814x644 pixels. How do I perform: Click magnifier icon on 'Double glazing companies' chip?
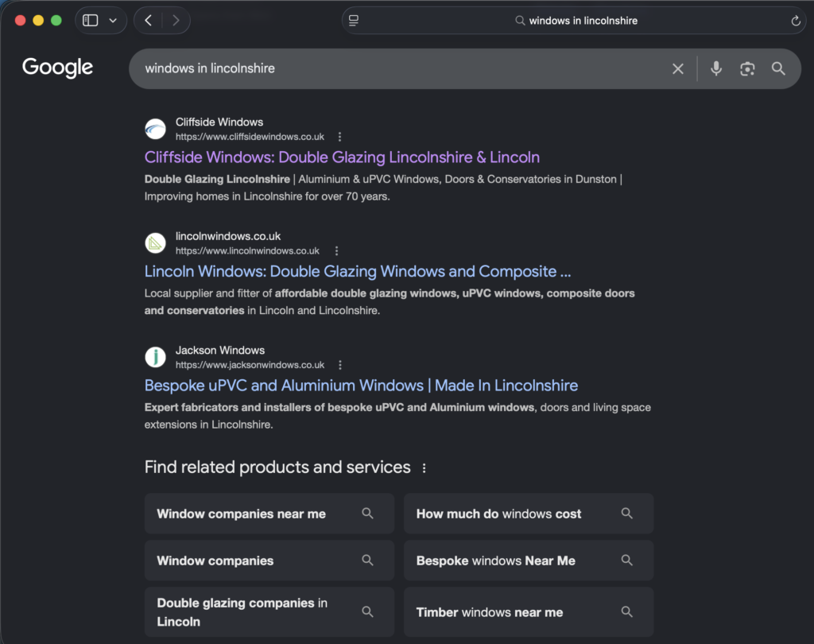point(367,611)
